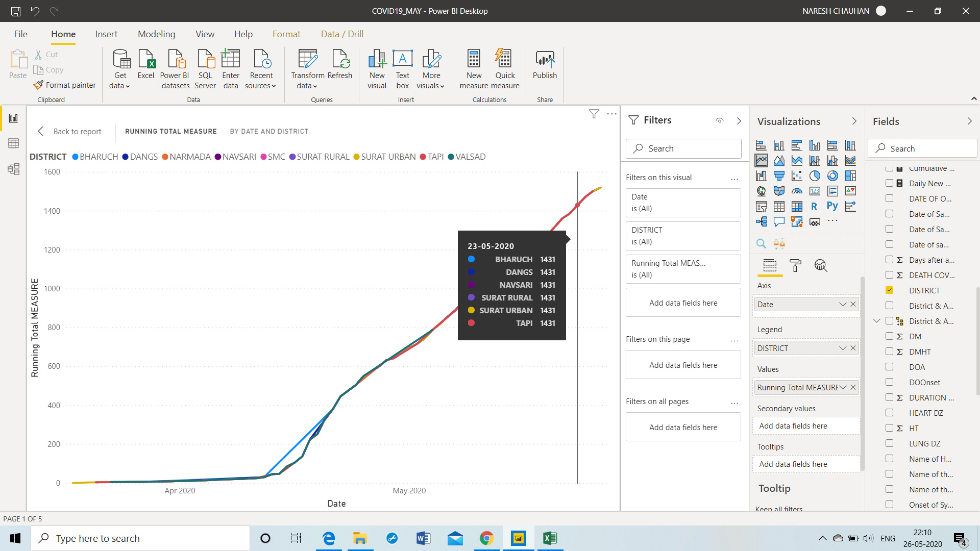Screen dimensions: 980x551
Task: Refresh the data
Action: point(340,64)
